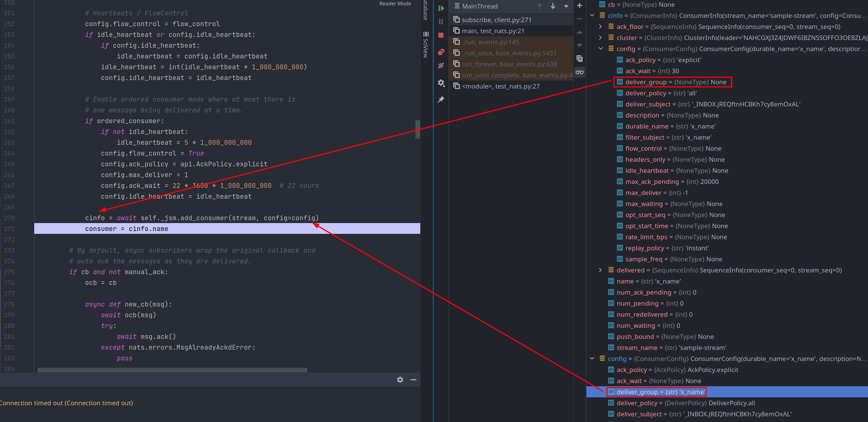
Task: Open View Breakpoints double red circles
Action: [x=441, y=52]
